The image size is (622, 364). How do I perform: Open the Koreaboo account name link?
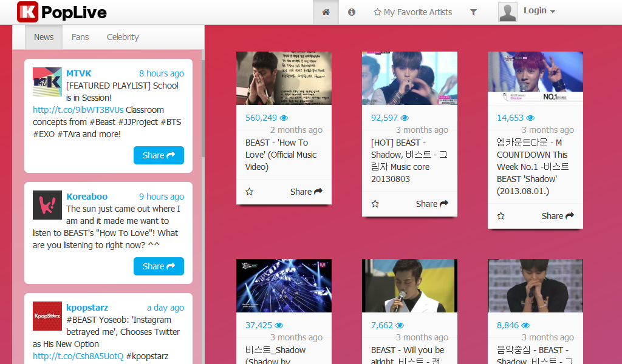coord(87,197)
